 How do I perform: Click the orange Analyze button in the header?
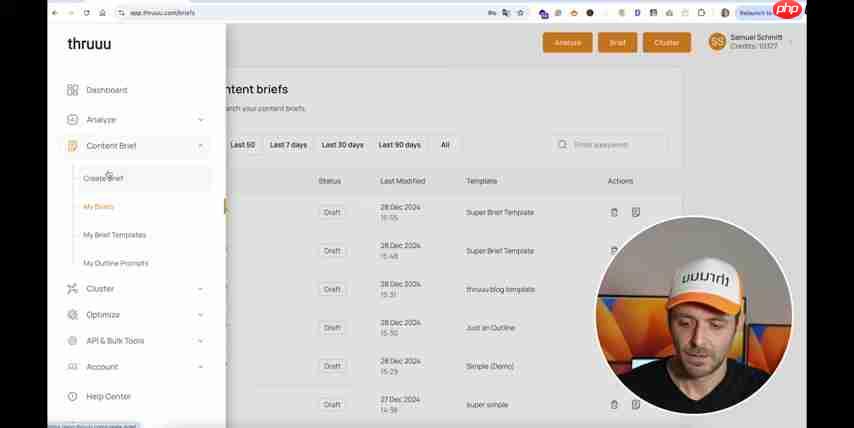tap(568, 42)
